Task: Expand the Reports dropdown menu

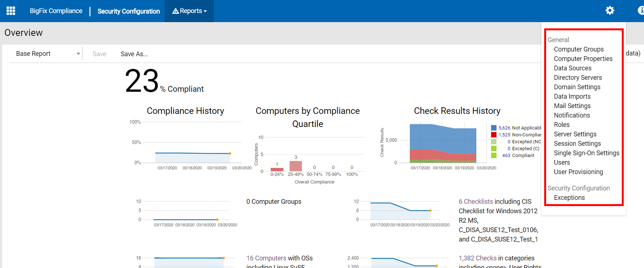Action: 189,11
